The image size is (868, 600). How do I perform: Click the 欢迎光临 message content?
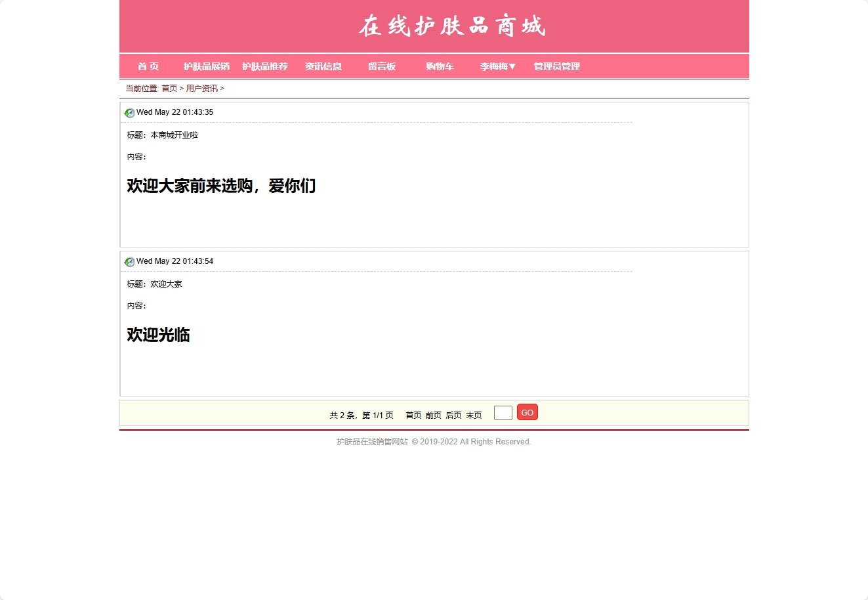[x=157, y=335]
